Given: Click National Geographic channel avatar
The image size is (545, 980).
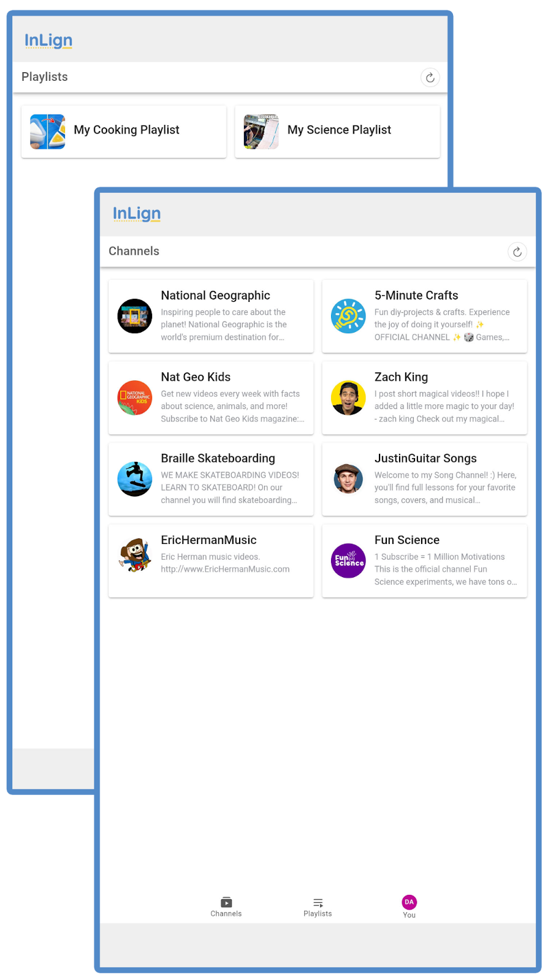Looking at the screenshot, I should pos(135,316).
